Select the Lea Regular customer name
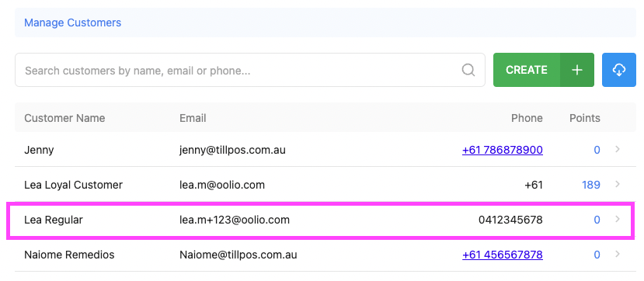 pyautogui.click(x=54, y=220)
